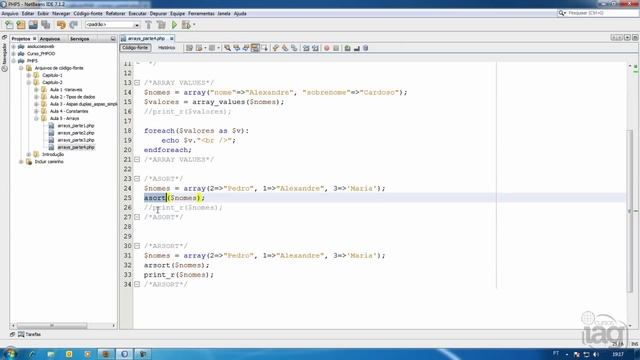Click the Find Next Occurrence icon

point(246,48)
